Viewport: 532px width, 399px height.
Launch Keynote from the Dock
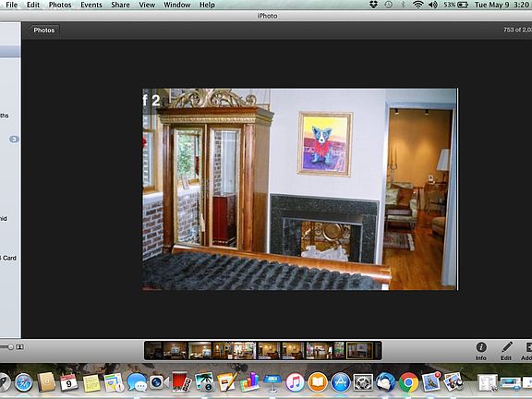(x=272, y=382)
